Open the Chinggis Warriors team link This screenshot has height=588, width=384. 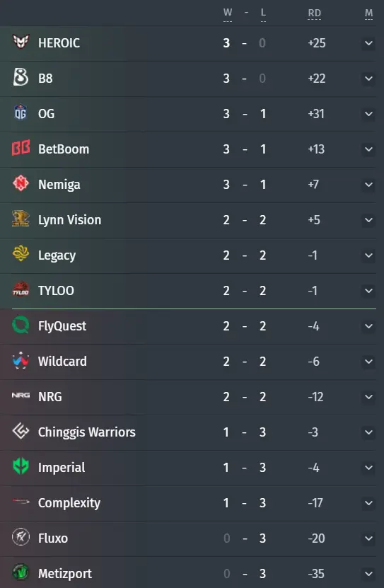pyautogui.click(x=87, y=432)
